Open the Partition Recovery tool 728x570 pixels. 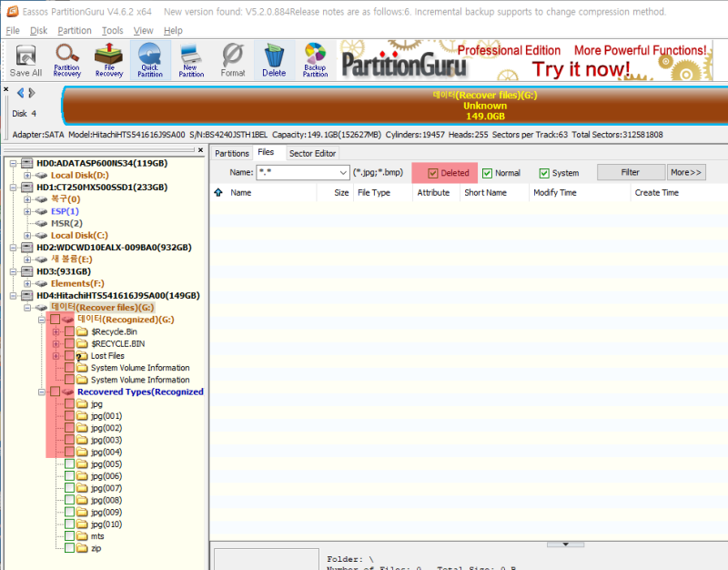pyautogui.click(x=66, y=60)
